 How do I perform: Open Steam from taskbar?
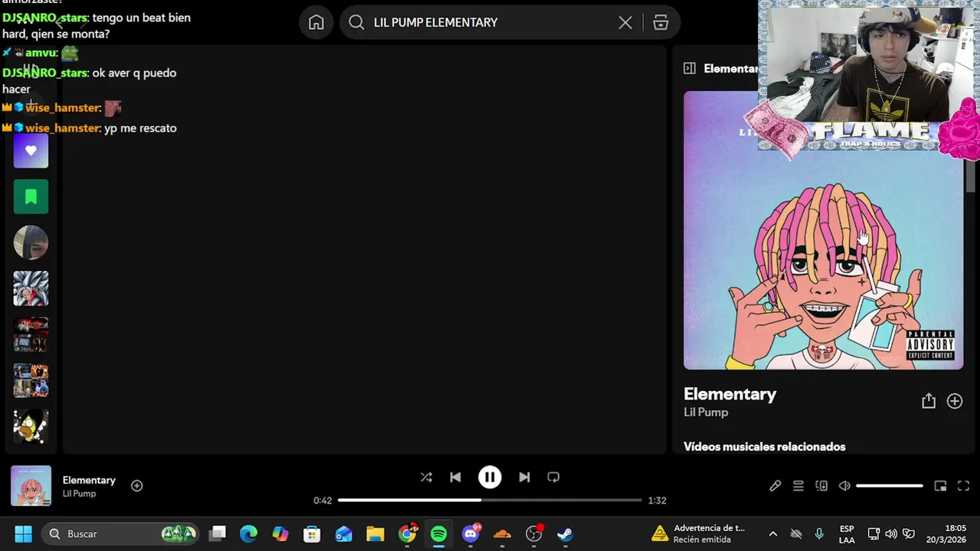(565, 534)
